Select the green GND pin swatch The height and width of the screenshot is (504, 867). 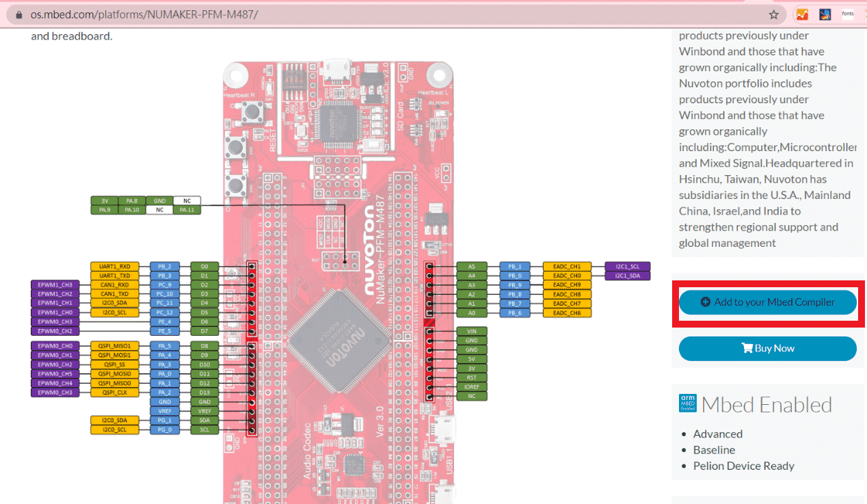159,200
